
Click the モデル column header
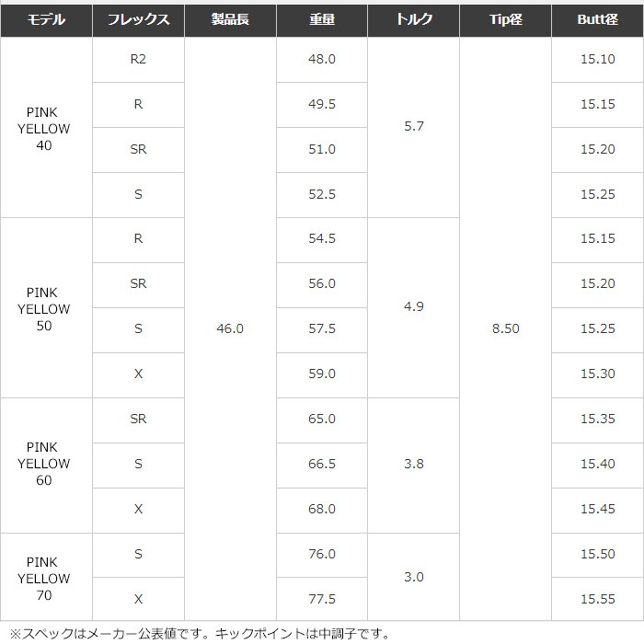pos(46,19)
